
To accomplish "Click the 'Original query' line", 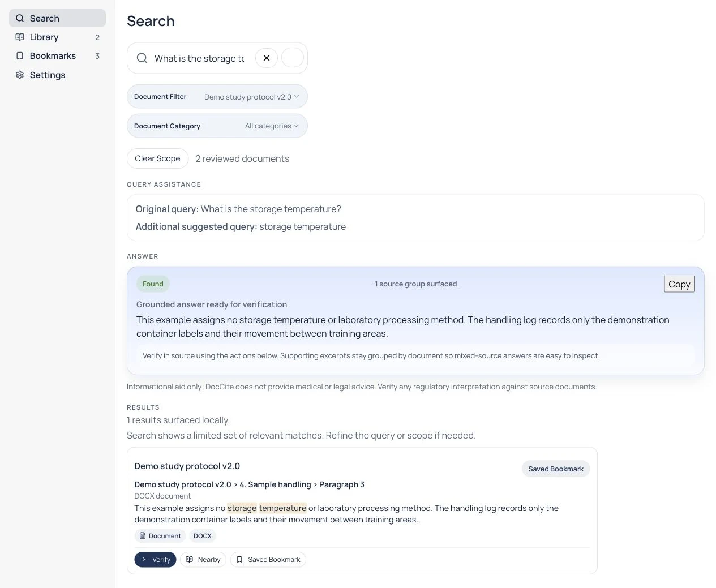I will pyautogui.click(x=238, y=209).
